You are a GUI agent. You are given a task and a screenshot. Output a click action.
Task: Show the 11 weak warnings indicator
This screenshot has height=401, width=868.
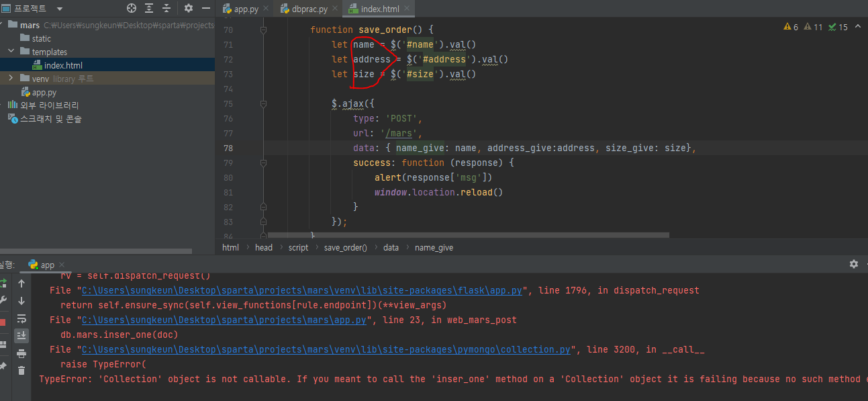point(813,27)
